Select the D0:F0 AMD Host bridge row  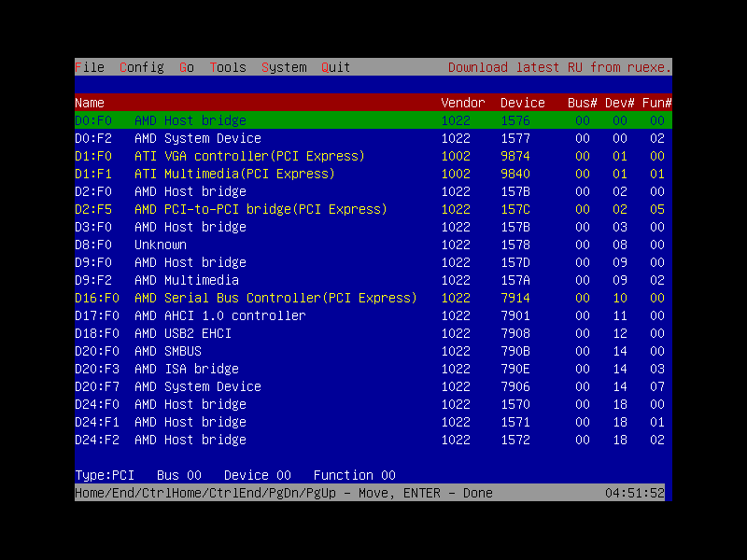(x=373, y=120)
